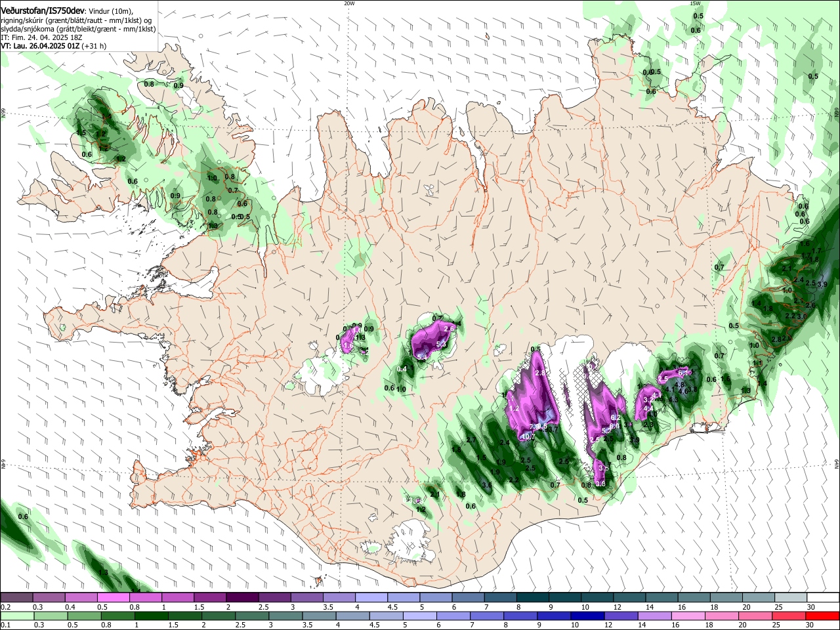Image resolution: width=840 pixels, height=630 pixels.
Task: Pick the bright red rain swatch after the 30 label
Action: 824,616
